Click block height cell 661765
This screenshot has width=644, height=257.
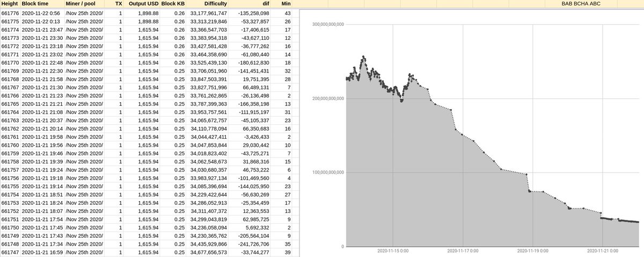coord(10,103)
